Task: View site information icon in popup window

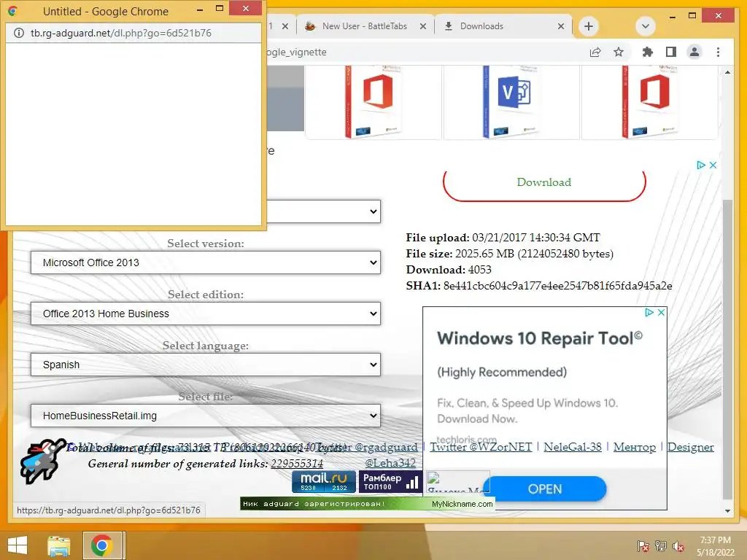Action: 18,33
